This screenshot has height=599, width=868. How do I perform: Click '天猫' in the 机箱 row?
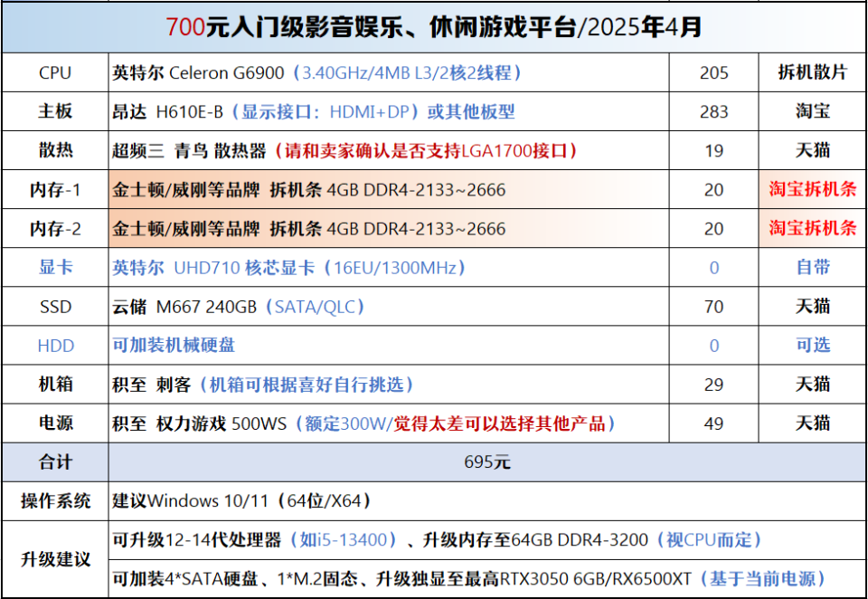812,384
